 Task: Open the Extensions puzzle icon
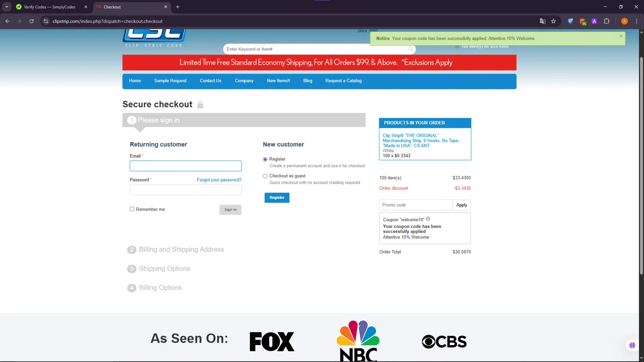607,21
